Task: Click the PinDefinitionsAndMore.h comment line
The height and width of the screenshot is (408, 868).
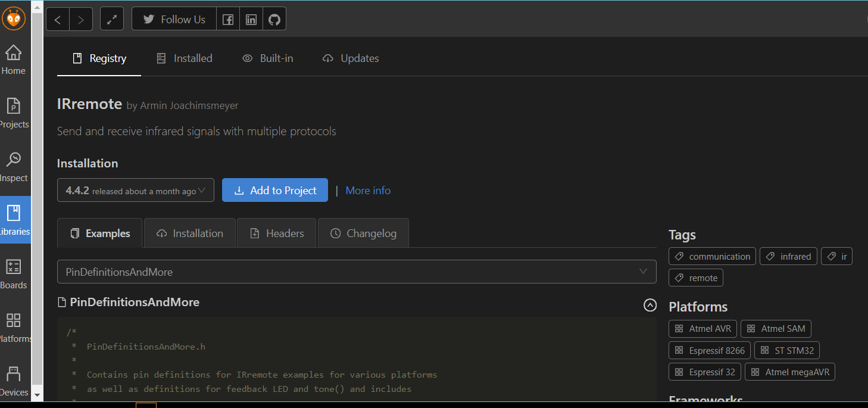Action: [x=146, y=346]
